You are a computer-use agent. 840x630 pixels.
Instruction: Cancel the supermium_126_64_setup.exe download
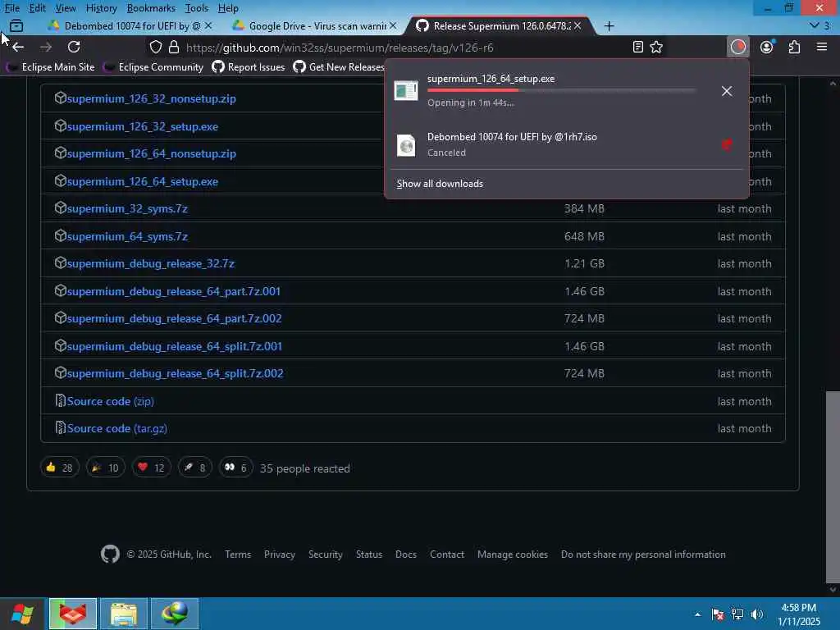(x=727, y=91)
